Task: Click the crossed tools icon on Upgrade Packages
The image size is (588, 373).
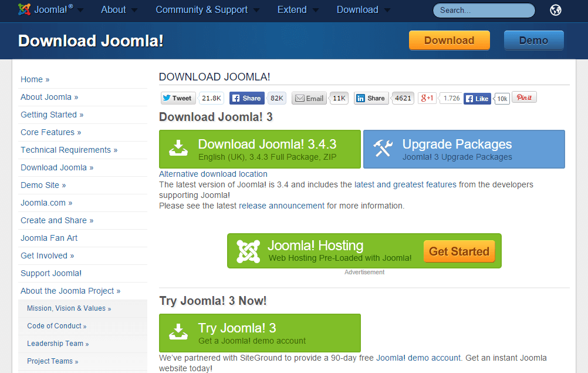Action: point(384,149)
